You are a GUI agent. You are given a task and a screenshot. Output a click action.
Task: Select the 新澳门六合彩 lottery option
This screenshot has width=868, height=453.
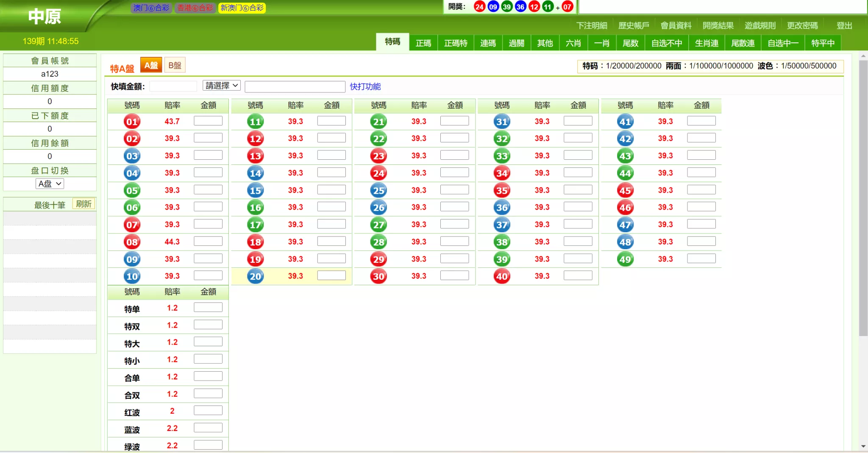(242, 8)
